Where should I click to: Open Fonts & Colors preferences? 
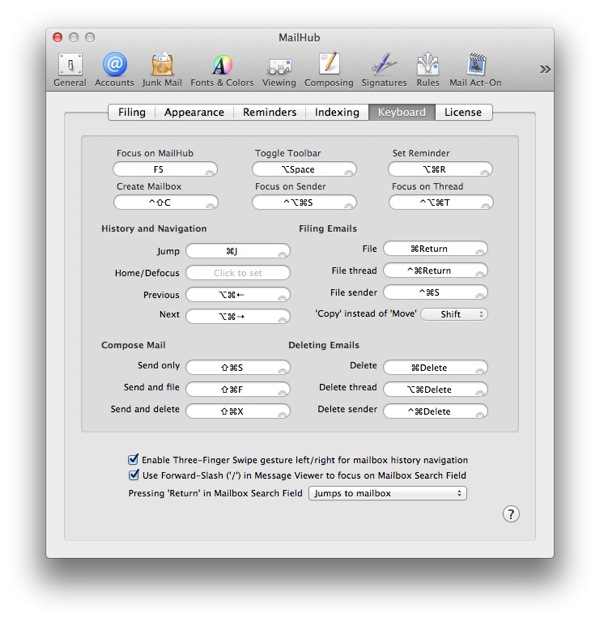(222, 70)
